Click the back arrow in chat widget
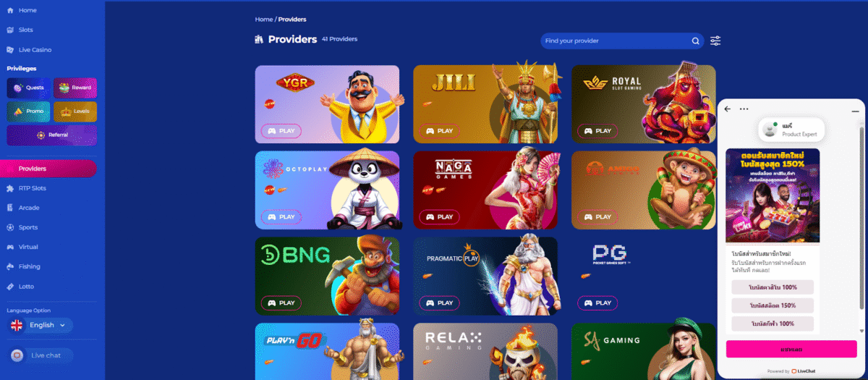The width and height of the screenshot is (868, 380). (728, 109)
